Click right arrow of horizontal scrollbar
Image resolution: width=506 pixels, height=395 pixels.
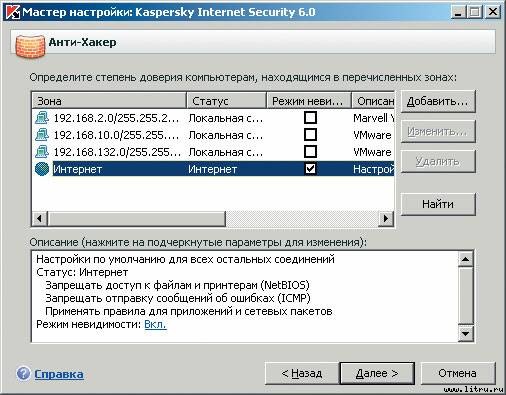click(x=386, y=219)
